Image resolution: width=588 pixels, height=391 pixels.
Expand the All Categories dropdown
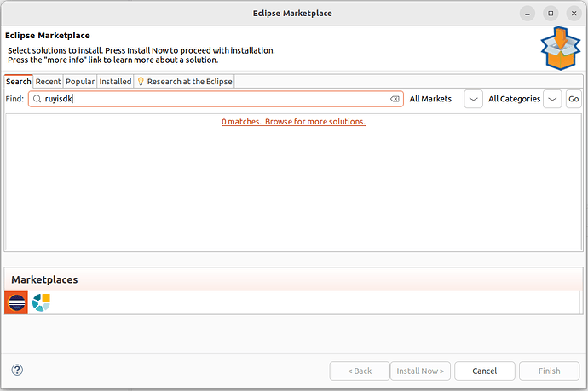[x=552, y=99]
